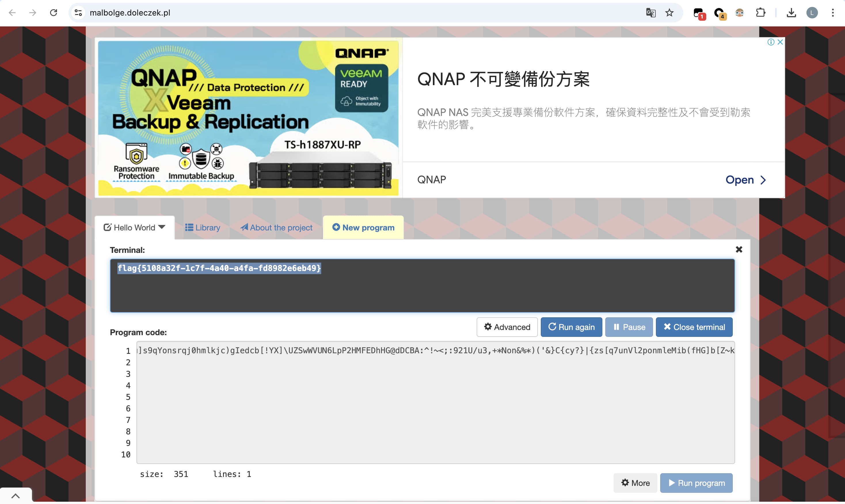This screenshot has width=845, height=504.
Task: Open the More options button
Action: [635, 483]
